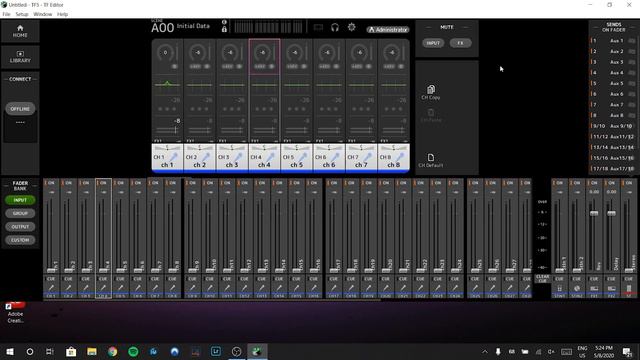Open Chrome from the taskbar
This screenshot has height=360, width=640.
pyautogui.click(x=112, y=351)
